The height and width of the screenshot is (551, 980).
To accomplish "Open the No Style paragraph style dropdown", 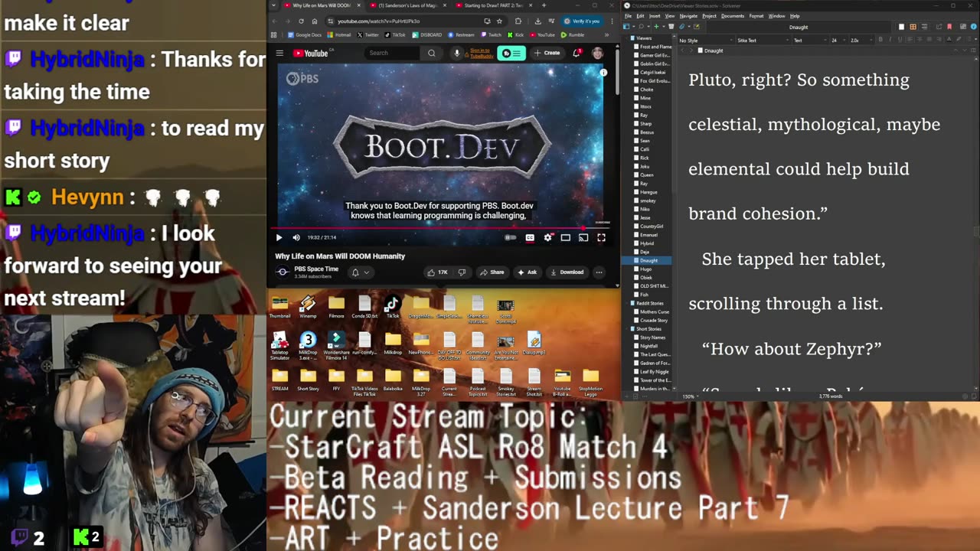I will pos(704,41).
